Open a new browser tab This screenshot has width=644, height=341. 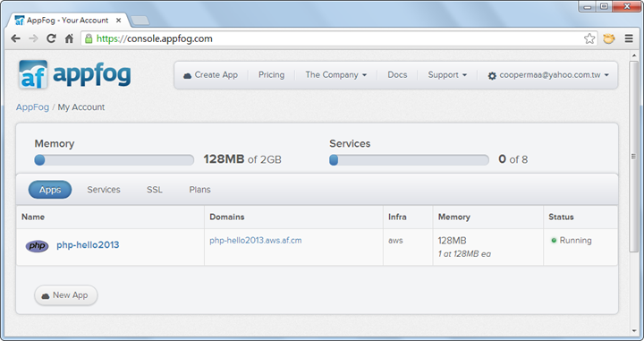[x=140, y=21]
